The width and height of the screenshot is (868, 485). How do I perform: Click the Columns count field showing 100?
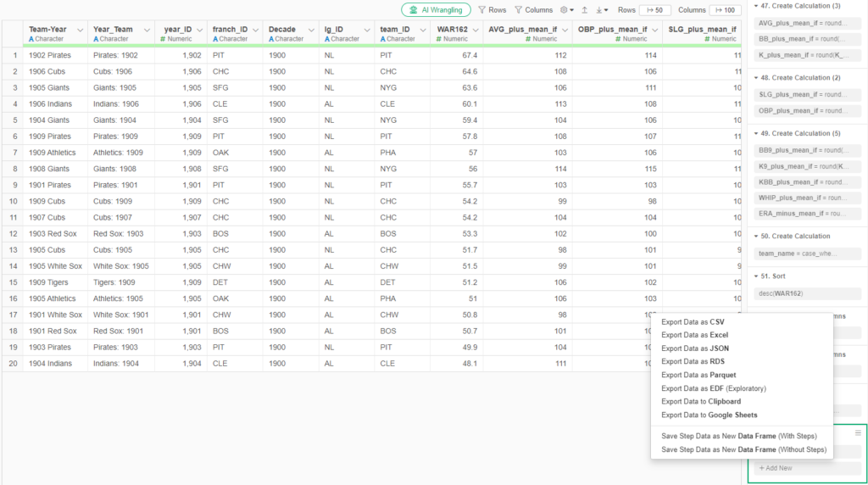pyautogui.click(x=726, y=10)
